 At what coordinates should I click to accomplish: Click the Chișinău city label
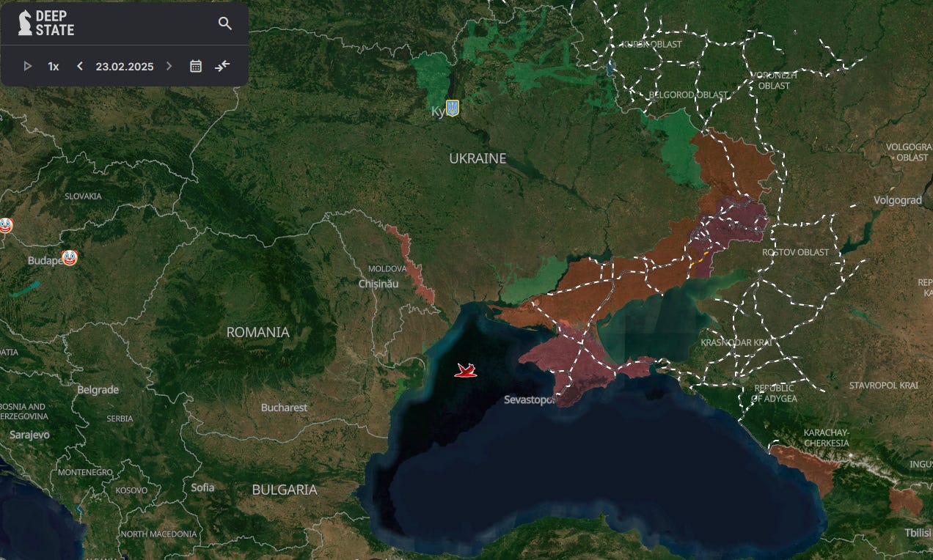[x=380, y=284]
